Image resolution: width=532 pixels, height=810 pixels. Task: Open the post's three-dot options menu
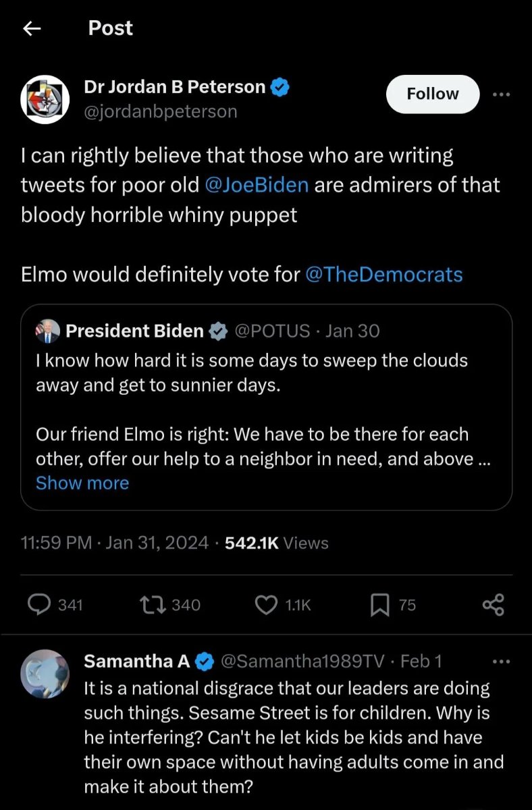502,94
